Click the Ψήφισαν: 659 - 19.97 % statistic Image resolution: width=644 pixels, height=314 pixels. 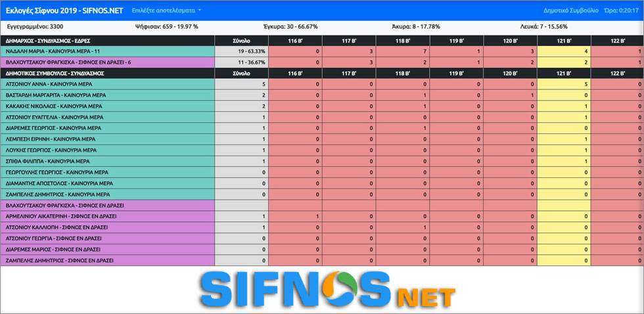coord(166,27)
